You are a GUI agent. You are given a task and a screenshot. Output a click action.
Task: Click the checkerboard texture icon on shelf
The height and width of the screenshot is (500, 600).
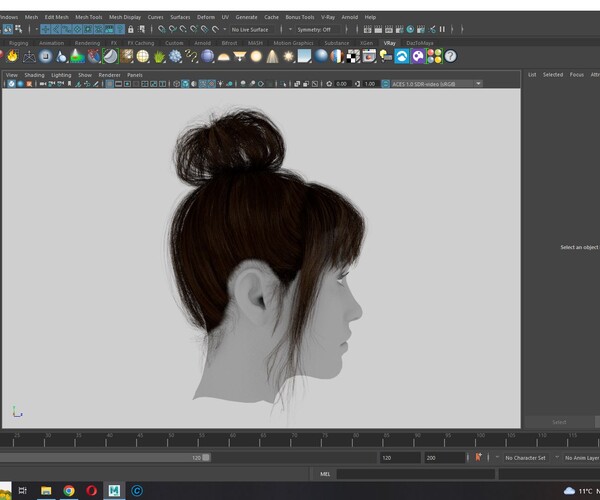point(353,57)
